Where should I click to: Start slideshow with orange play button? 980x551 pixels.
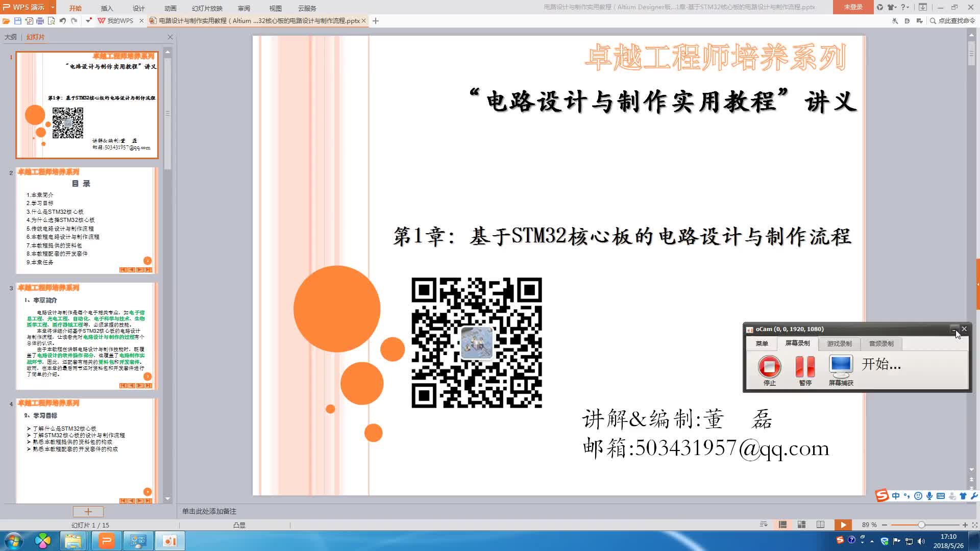pos(843,524)
